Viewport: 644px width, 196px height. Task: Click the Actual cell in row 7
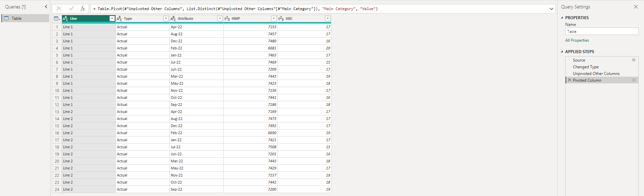[x=143, y=69]
